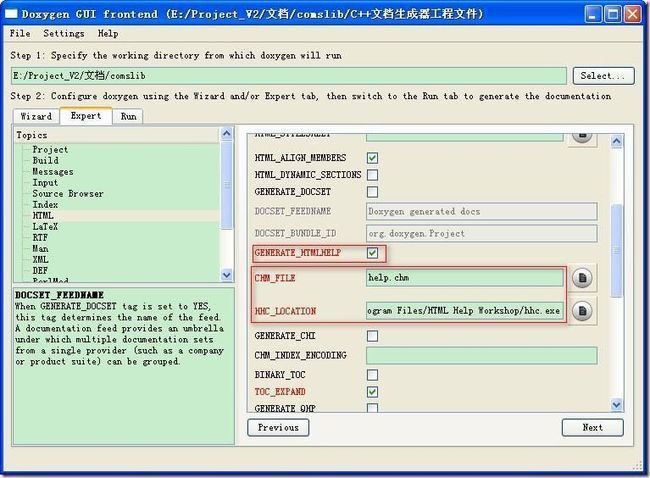Select Messages topic

53,172
